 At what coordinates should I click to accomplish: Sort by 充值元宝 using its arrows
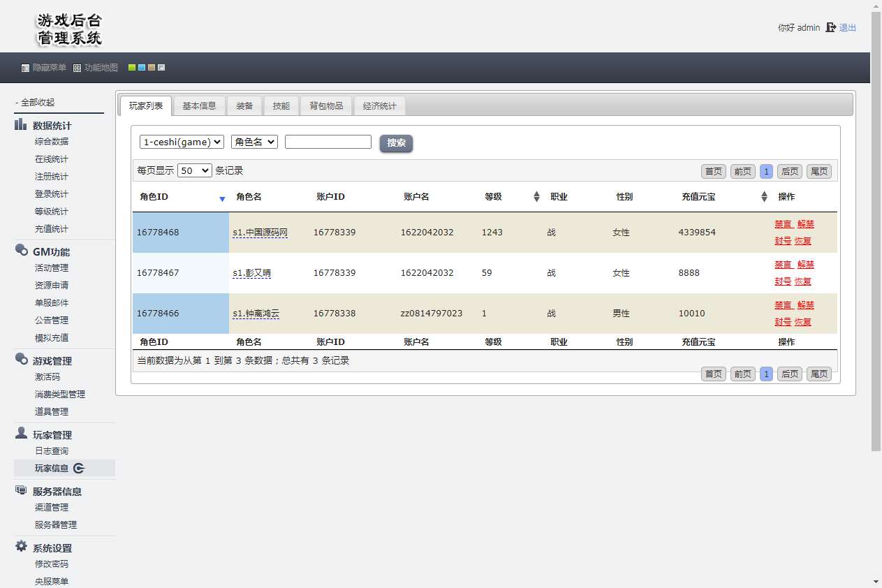(764, 197)
